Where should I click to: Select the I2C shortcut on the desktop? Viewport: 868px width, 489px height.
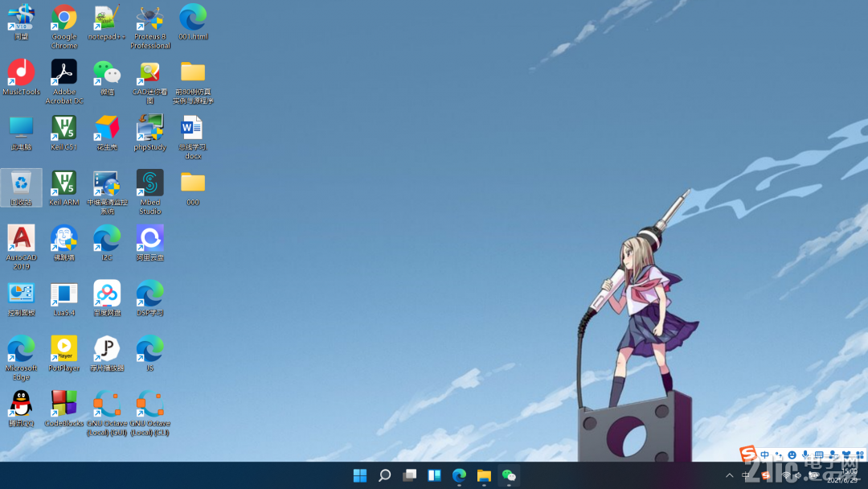pyautogui.click(x=107, y=243)
